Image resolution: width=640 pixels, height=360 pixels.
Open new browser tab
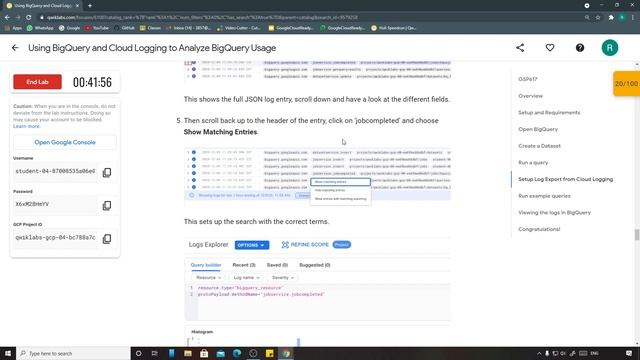click(90, 6)
